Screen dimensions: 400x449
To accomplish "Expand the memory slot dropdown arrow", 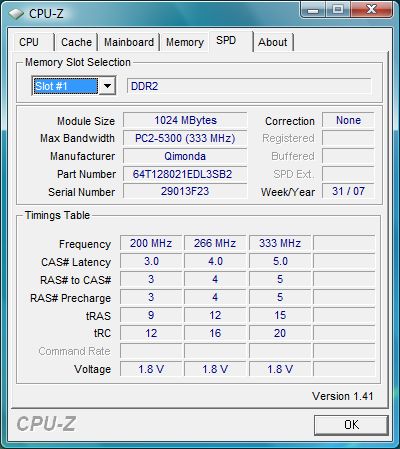I will point(107,86).
